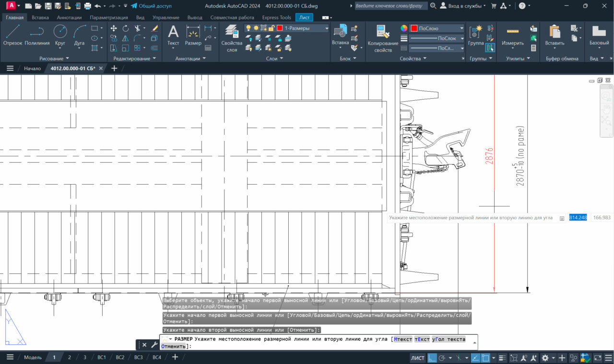This screenshot has height=364, width=614.
Task: Click the Quick Calculator icon in Утилиты
Action: [533, 48]
